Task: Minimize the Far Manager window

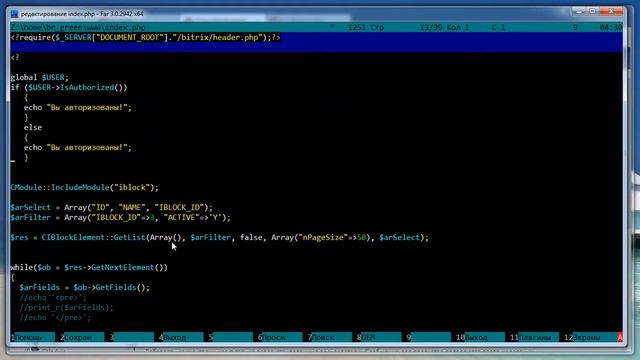Action: pos(578,11)
